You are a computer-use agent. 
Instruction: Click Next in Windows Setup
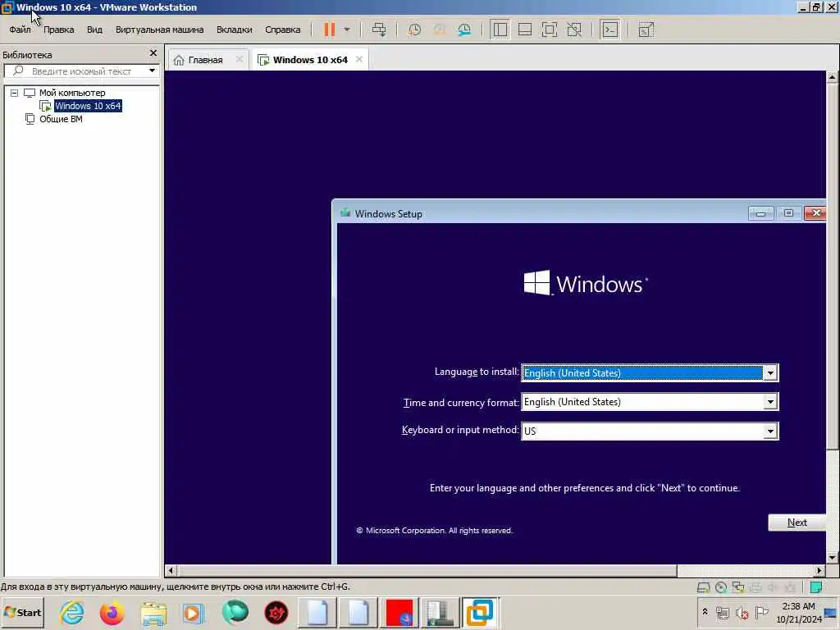pyautogui.click(x=797, y=523)
